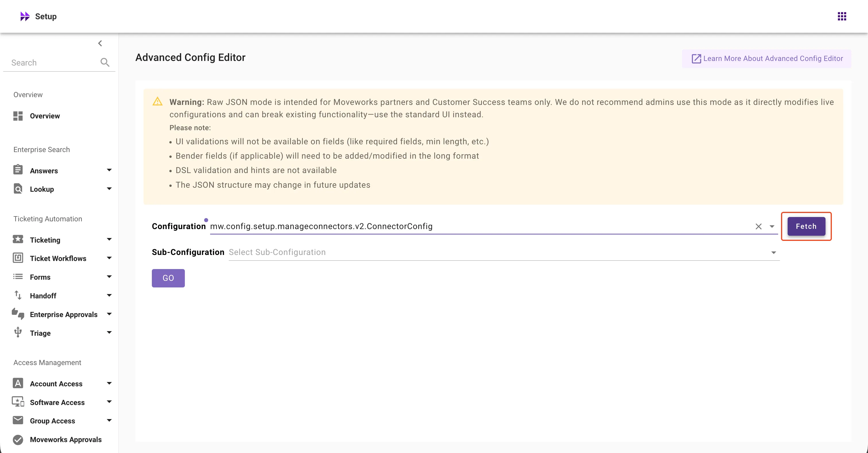Viewport: 868px width, 453px height.
Task: Collapse the sidebar with chevron arrow
Action: [x=100, y=43]
